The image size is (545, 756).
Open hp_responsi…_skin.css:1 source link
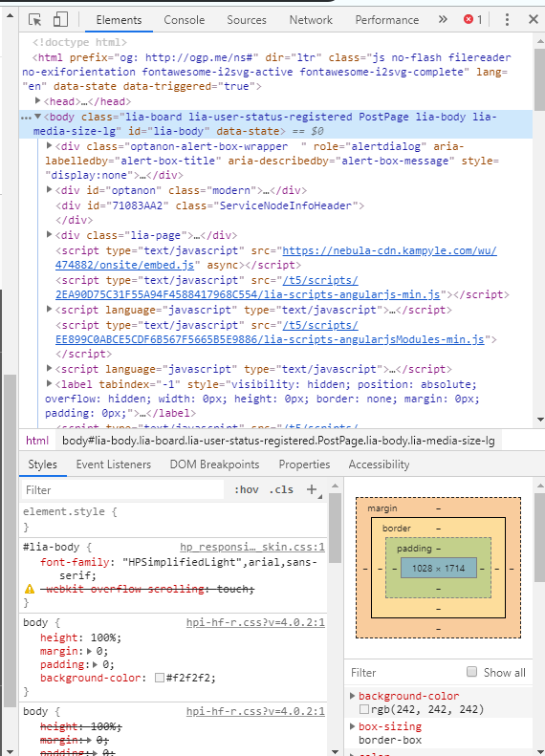point(252,548)
